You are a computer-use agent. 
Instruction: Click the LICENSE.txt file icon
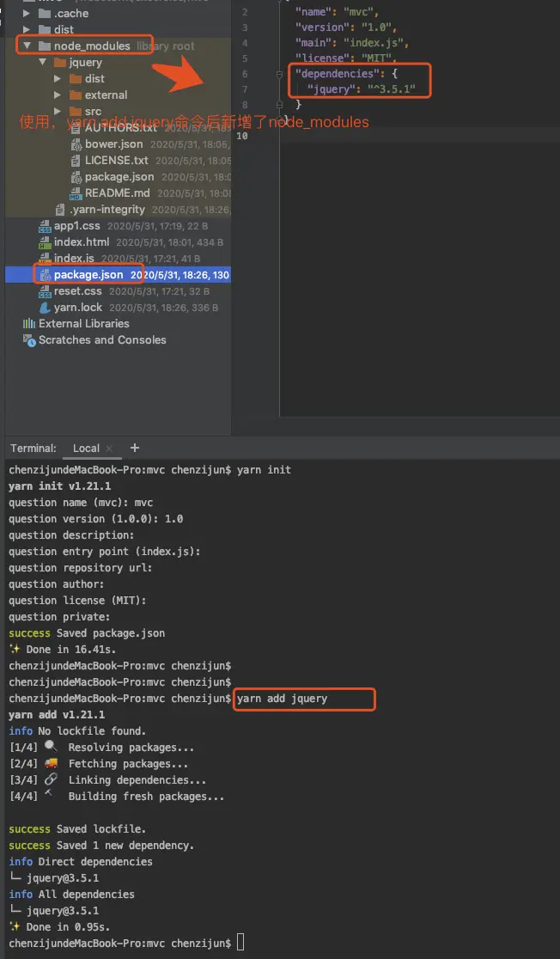pyautogui.click(x=76, y=160)
